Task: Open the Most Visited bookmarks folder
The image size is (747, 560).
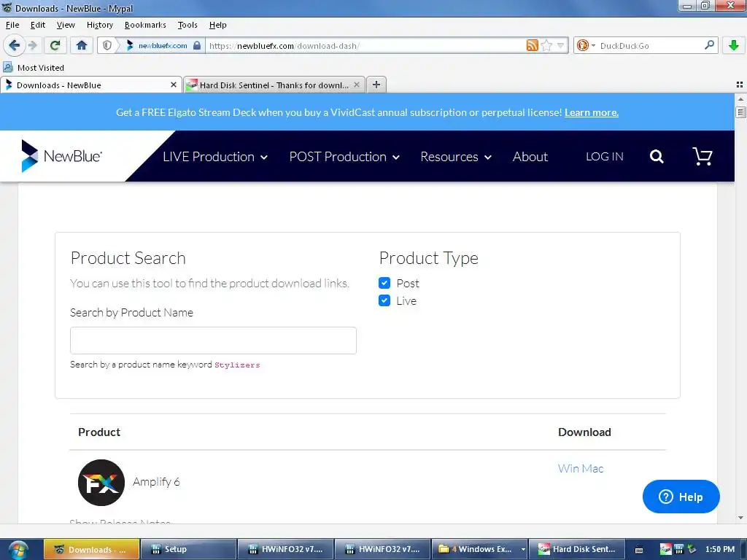Action: (x=34, y=68)
